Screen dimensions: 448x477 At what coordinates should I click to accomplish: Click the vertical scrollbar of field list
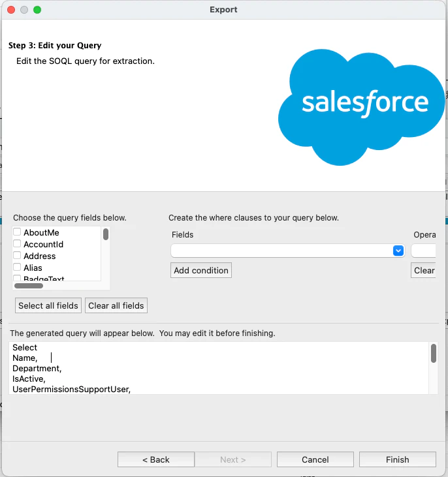click(106, 234)
